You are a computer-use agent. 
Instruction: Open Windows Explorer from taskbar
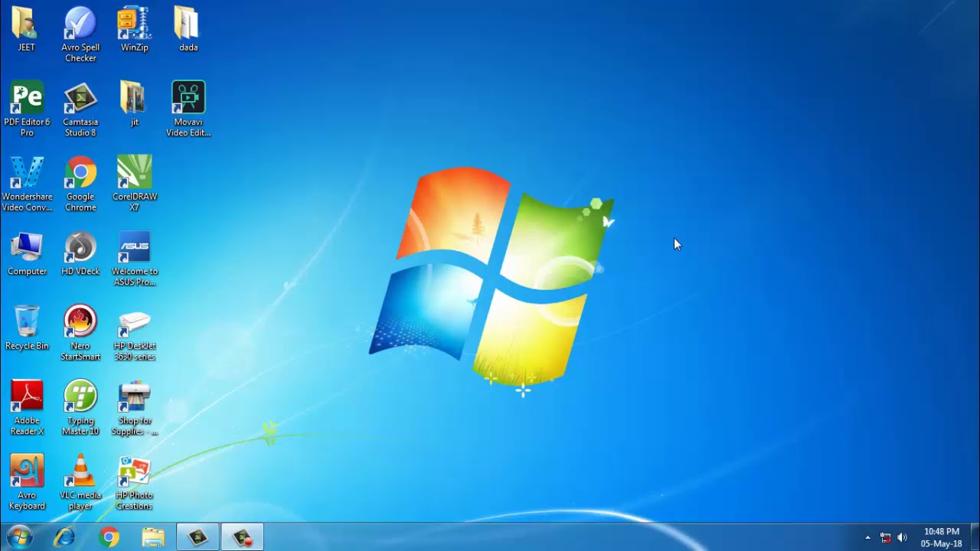click(x=153, y=537)
